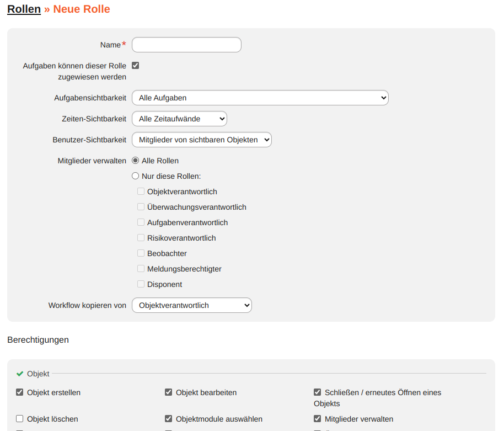The height and width of the screenshot is (431, 504).
Task: Uncheck the 'Objekt erstellen' permission
Action: 20,392
